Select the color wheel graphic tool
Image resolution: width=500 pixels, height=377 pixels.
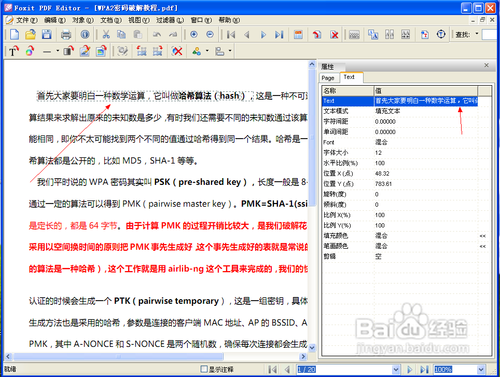(x=30, y=51)
